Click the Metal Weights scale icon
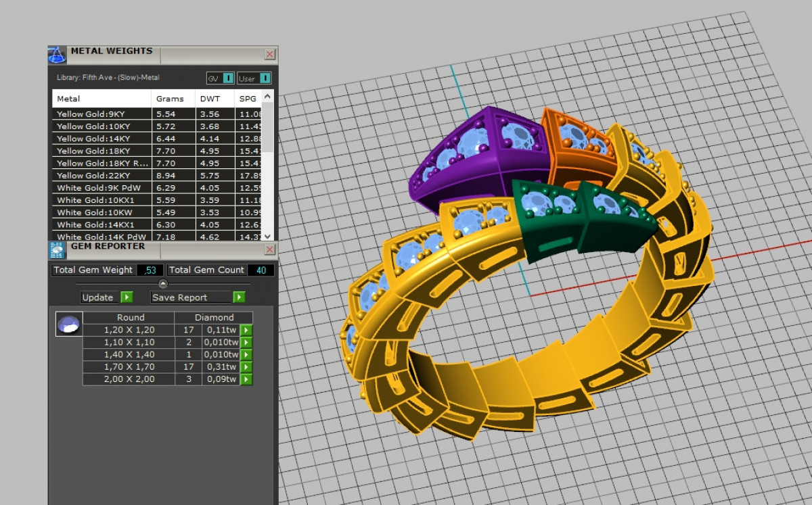This screenshot has width=812, height=505. click(57, 54)
